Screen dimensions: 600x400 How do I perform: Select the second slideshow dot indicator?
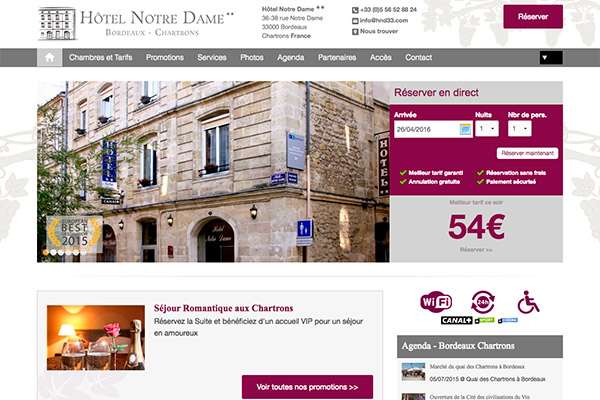(54, 252)
